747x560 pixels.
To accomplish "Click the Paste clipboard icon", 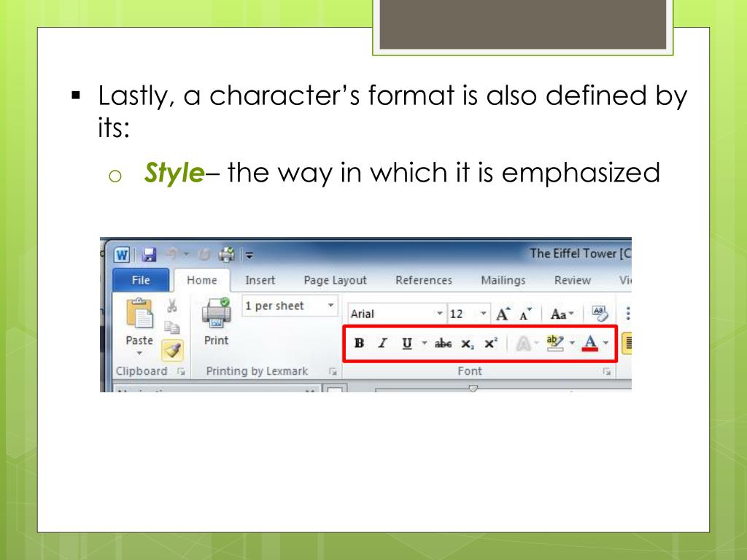I will pyautogui.click(x=139, y=314).
